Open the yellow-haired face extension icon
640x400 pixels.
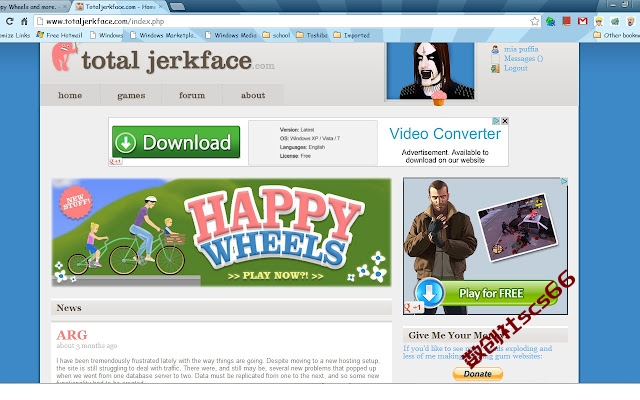coord(599,21)
